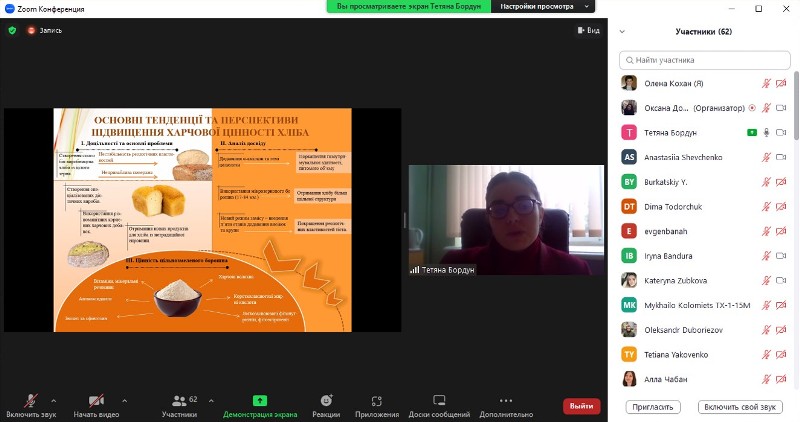
Task: Collapse the participants panel with the top chevron
Action: [x=622, y=32]
